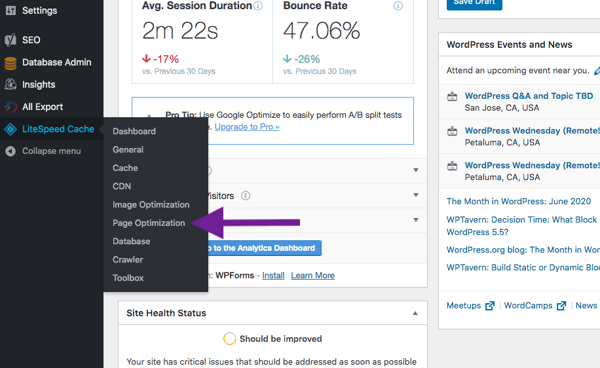This screenshot has width=600, height=368.
Task: Open Toolbox from the LiteSpeed submenu
Action: pos(128,278)
